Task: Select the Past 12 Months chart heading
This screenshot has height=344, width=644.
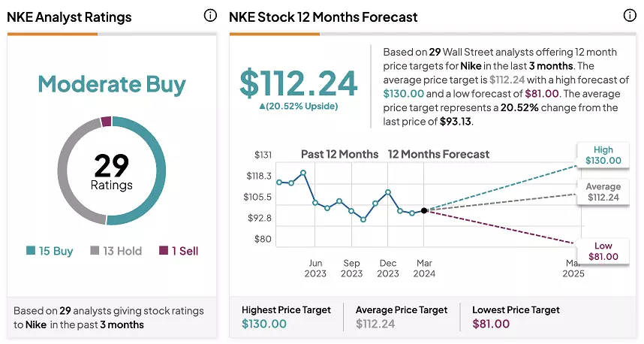Action: tap(340, 154)
